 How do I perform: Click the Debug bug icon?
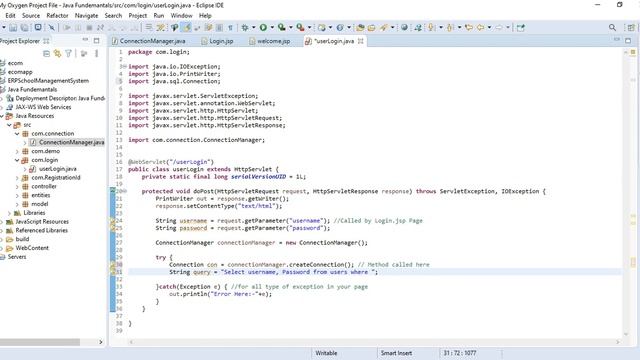244,28
